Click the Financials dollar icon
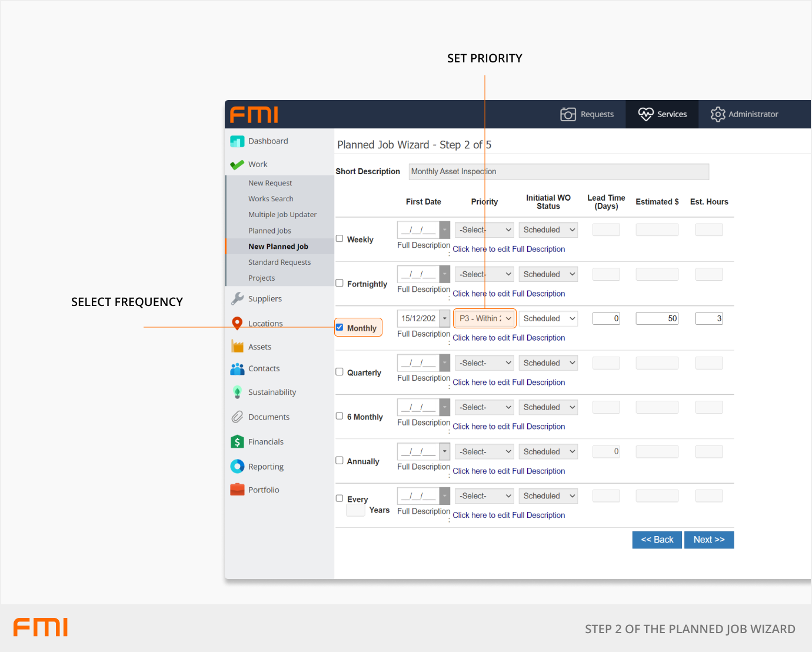Screen dimensions: 812x652 point(237,442)
